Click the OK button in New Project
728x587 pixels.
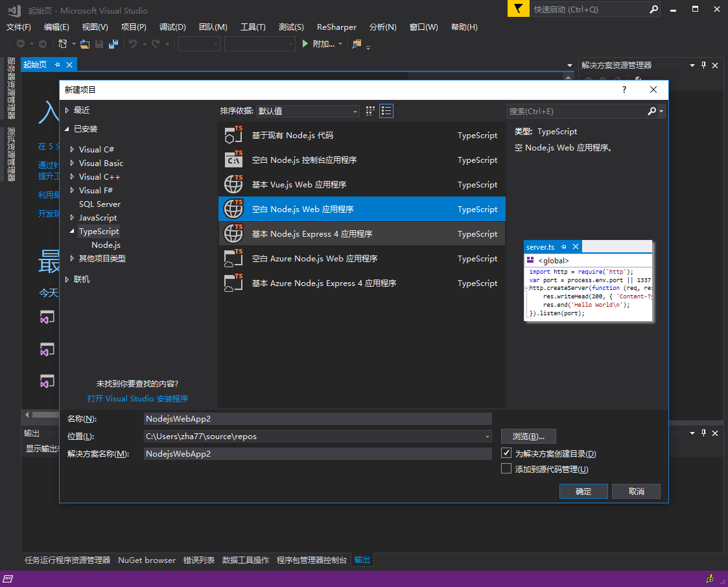583,492
